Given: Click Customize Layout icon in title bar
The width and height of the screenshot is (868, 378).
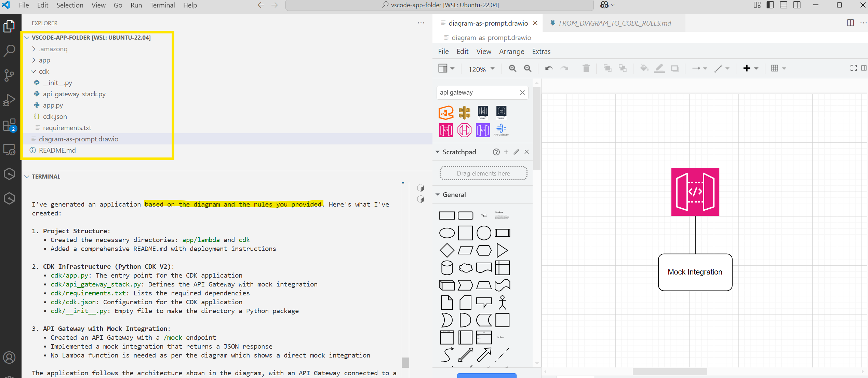Looking at the screenshot, I should tap(757, 5).
